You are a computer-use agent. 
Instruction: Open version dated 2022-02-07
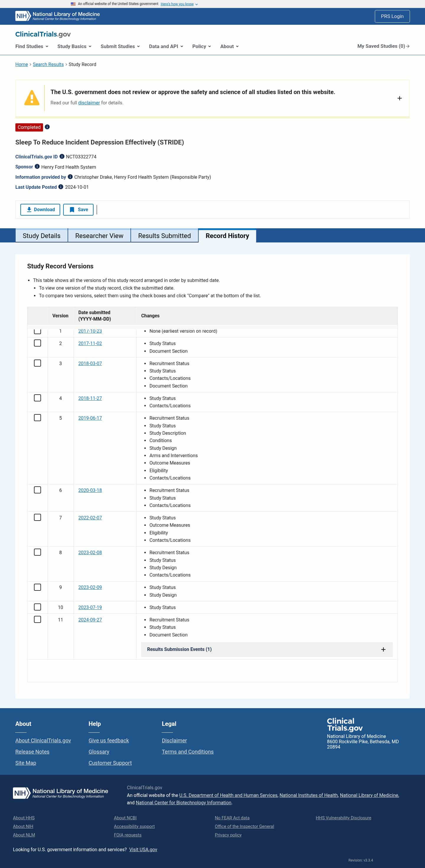click(x=90, y=518)
